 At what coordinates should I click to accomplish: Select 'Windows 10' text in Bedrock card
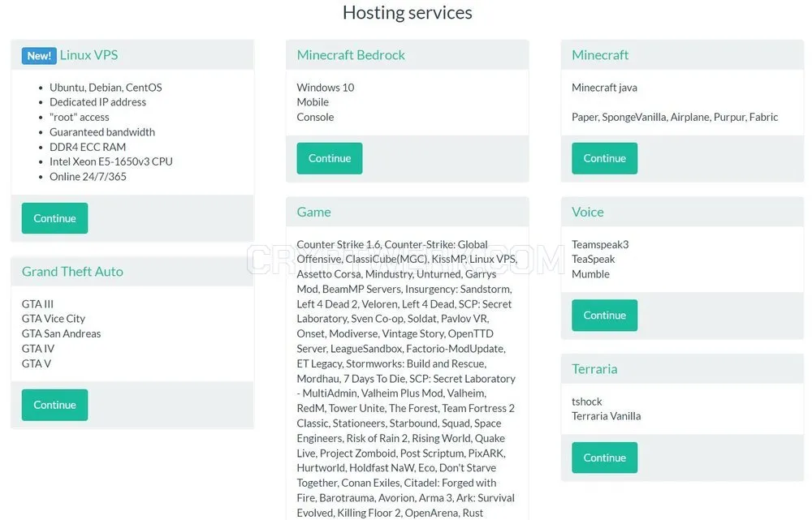[326, 88]
